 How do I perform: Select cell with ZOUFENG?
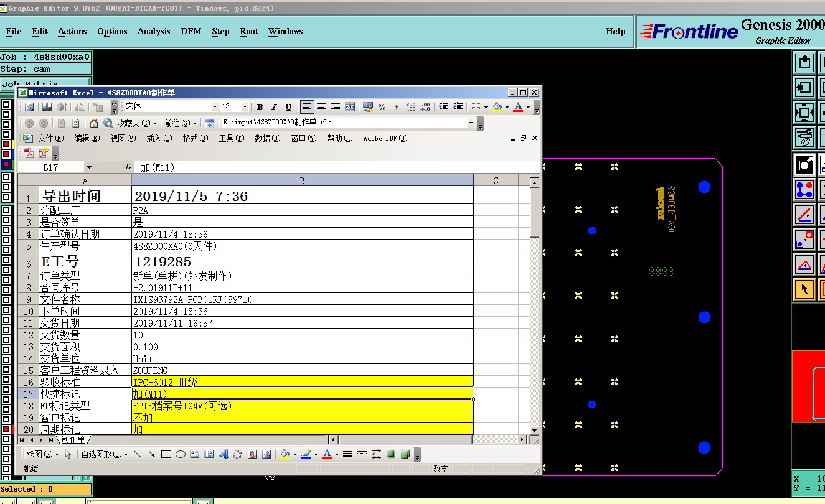pyautogui.click(x=302, y=370)
